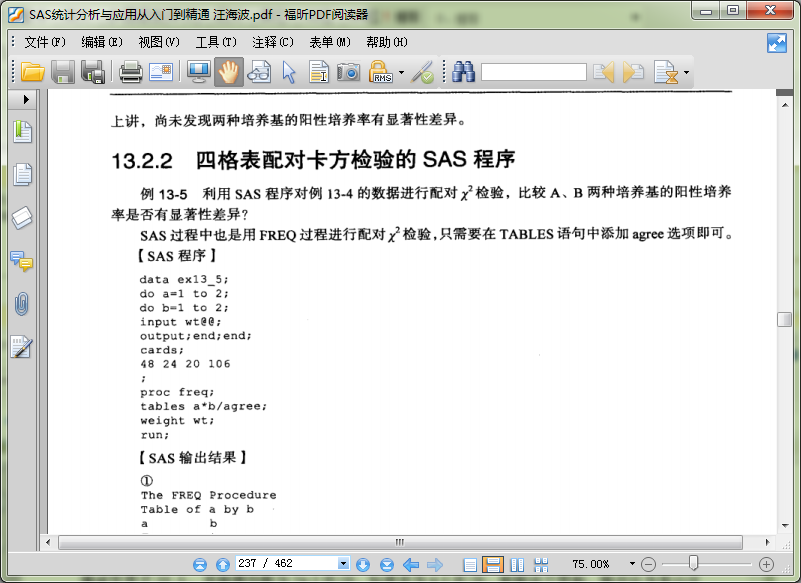
Task: Open the 工具(T) menu
Action: [216, 42]
